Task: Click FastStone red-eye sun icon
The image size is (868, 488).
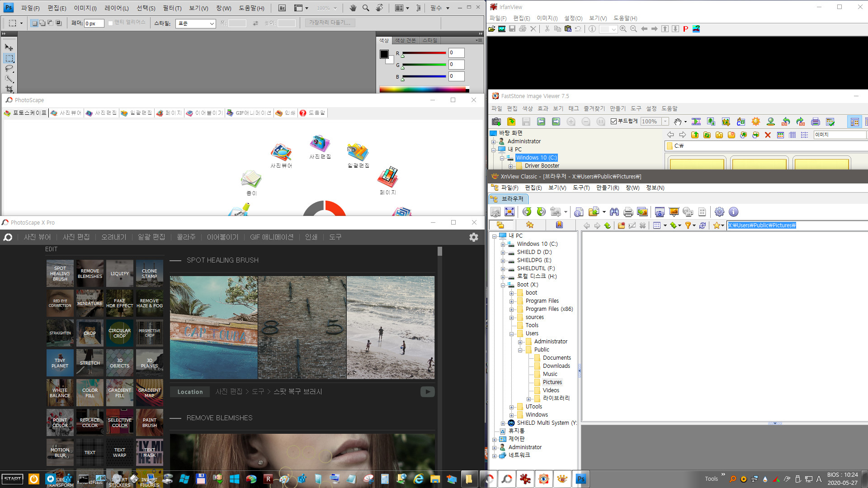Action: click(756, 122)
